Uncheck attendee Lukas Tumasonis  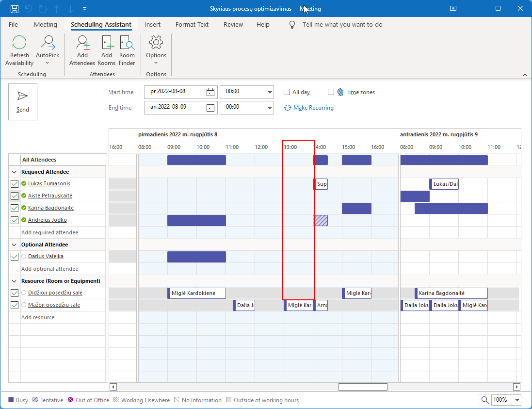point(15,184)
